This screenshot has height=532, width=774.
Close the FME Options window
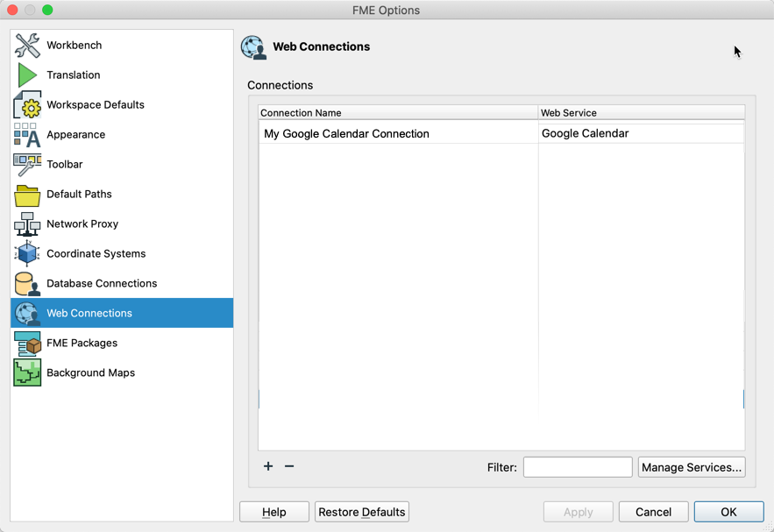click(x=12, y=10)
